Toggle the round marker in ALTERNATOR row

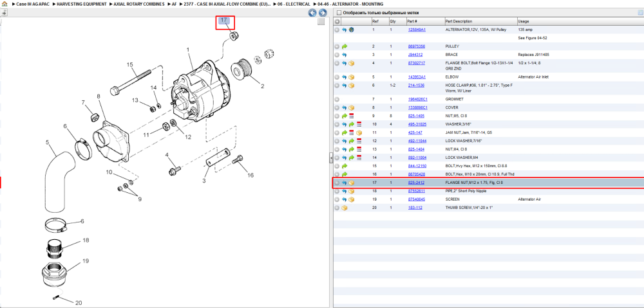337,30
